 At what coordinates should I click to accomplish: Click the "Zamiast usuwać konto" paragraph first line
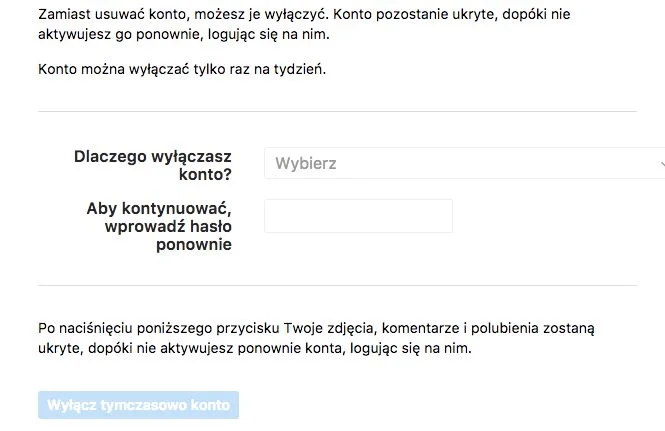point(304,14)
